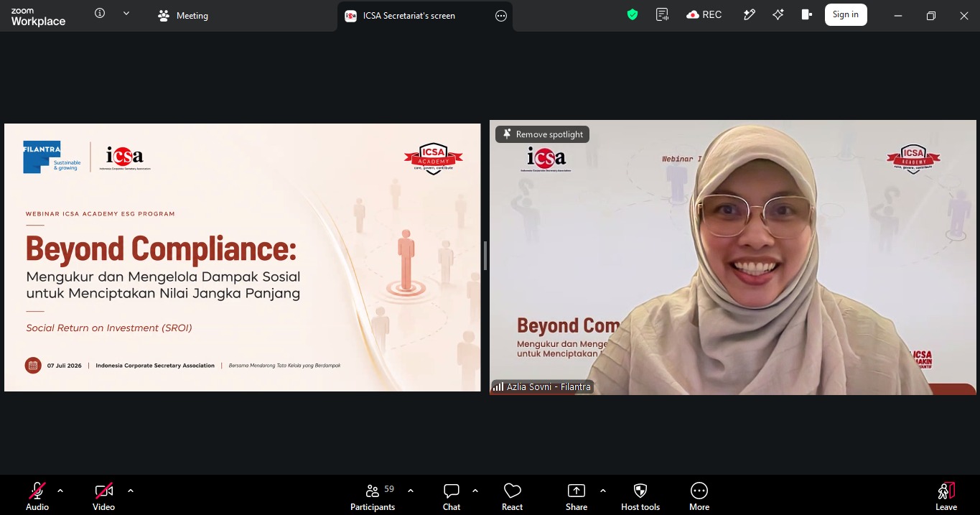Switch to the Meeting tab
The image size is (980, 515).
pos(183,16)
